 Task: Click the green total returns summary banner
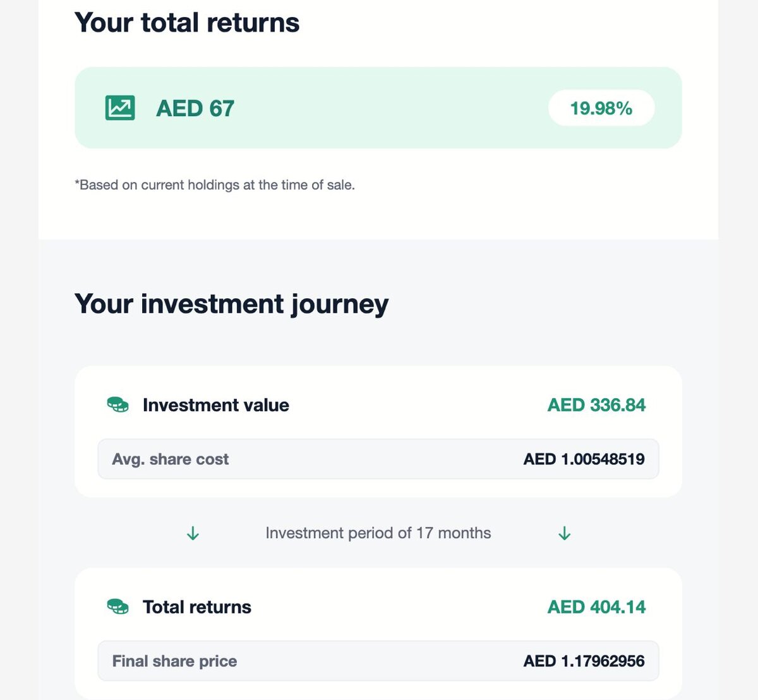tap(379, 108)
